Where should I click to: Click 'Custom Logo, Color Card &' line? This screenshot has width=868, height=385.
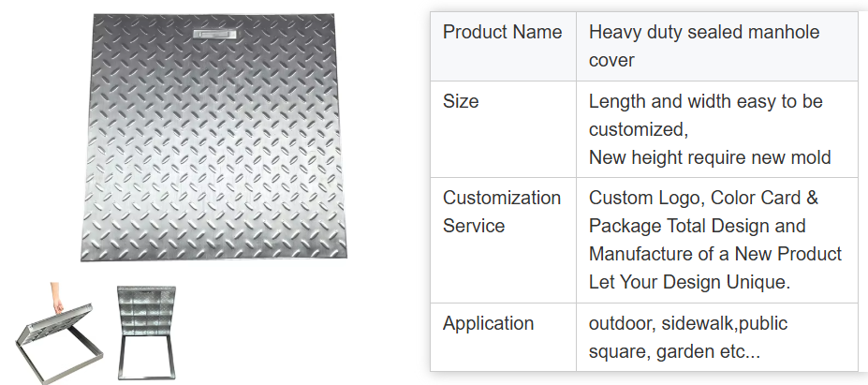pos(704,198)
